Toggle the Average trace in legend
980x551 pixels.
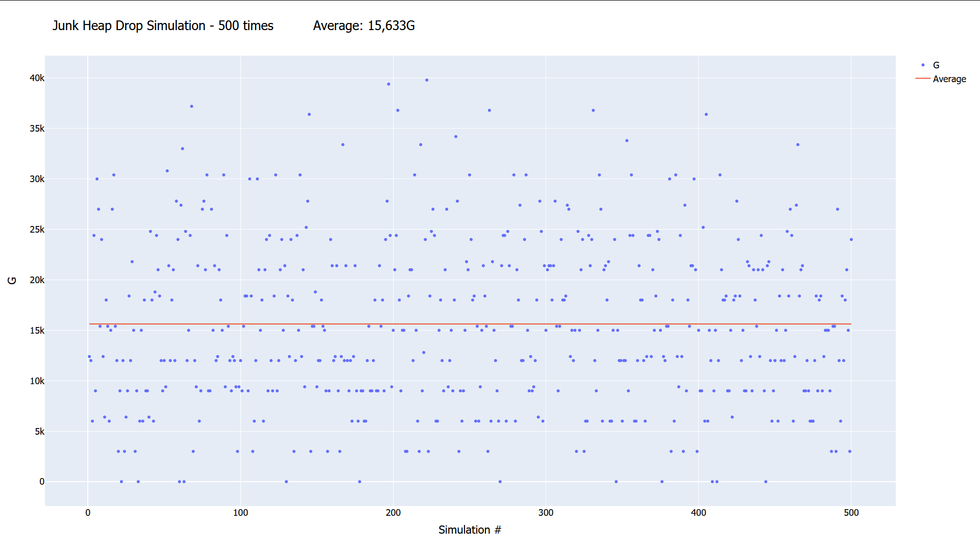949,79
